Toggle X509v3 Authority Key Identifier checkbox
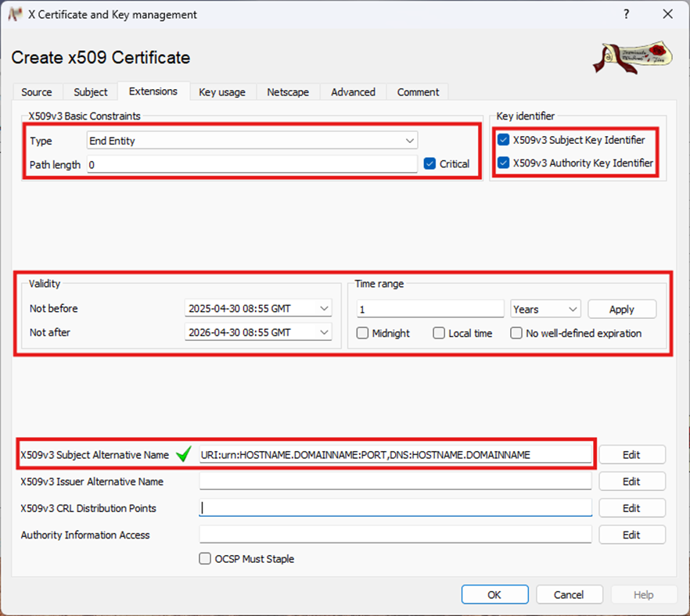690x616 pixels. pyautogui.click(x=504, y=163)
